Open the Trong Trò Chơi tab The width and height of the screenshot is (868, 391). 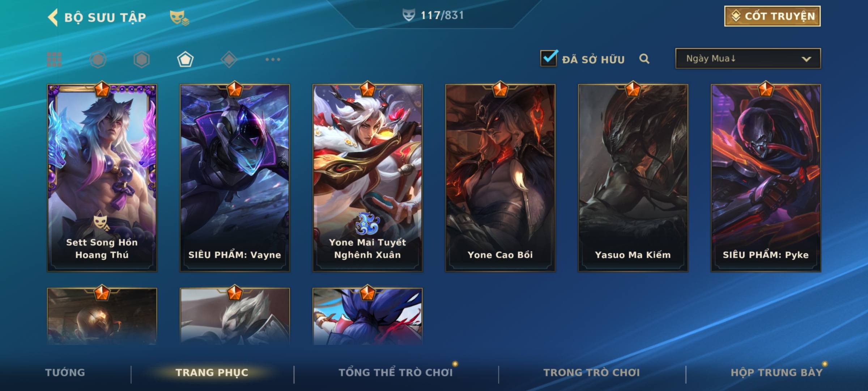592,373
